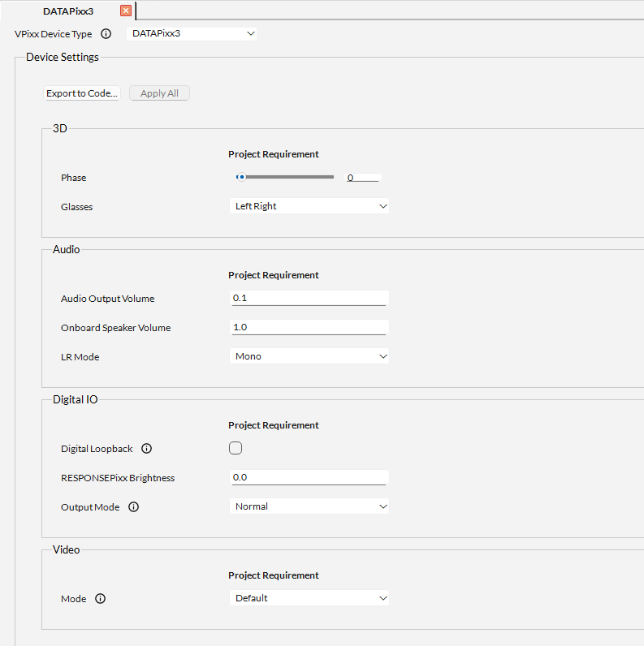Click info icon beside Output Mode
644x646 pixels.
coord(133,506)
